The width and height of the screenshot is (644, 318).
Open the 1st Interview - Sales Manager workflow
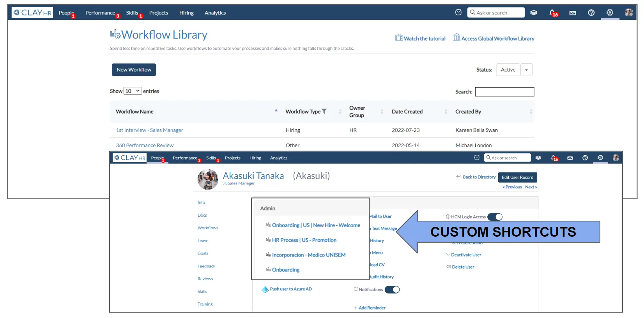click(150, 130)
